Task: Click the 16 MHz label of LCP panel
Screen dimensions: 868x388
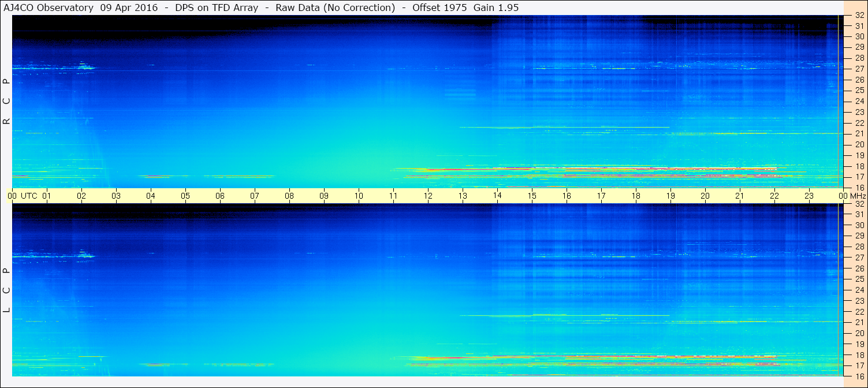Action: click(x=859, y=376)
